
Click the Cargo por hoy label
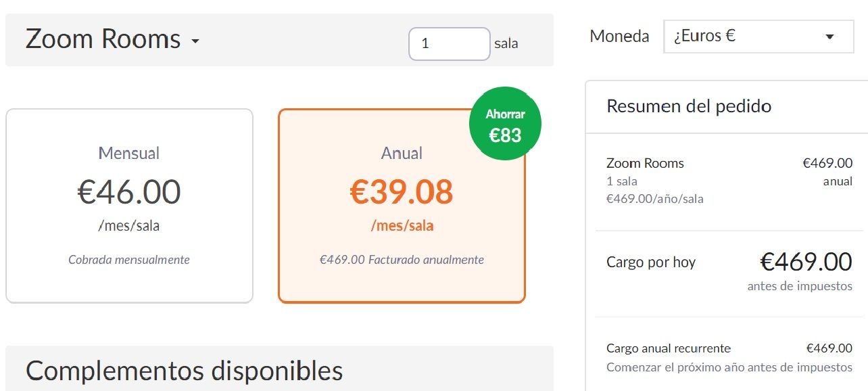point(650,262)
